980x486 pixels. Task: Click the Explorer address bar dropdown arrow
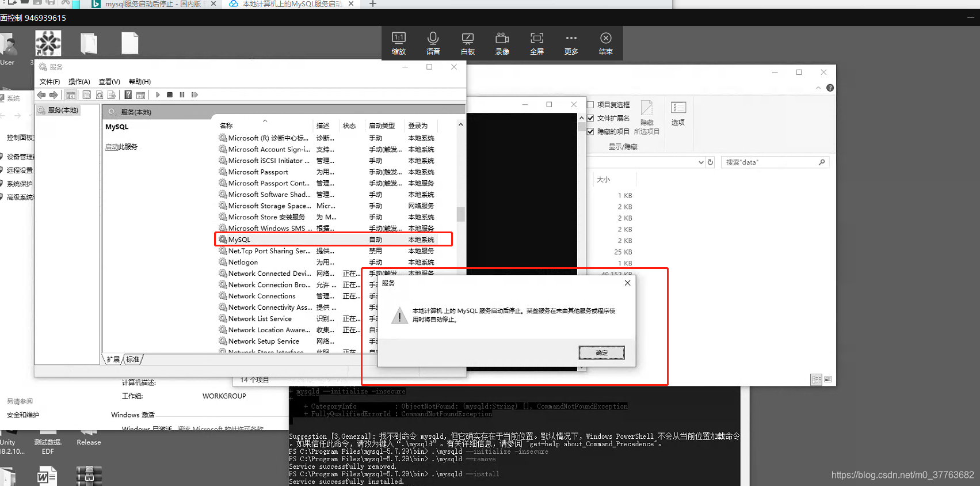(701, 162)
